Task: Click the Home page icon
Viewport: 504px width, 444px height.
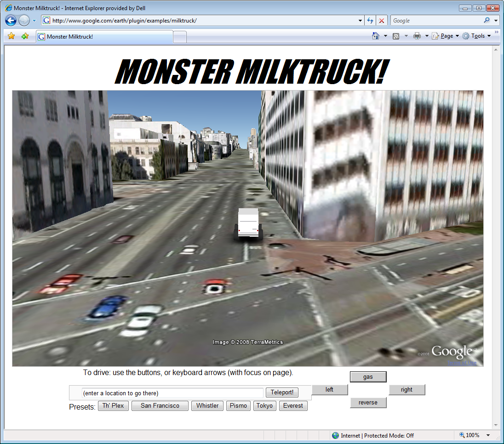Action: 376,36
